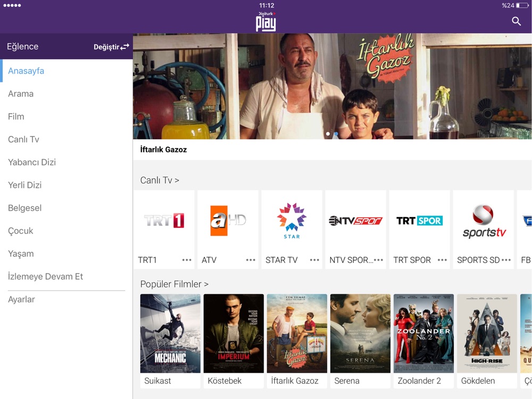This screenshot has width=532, height=399.
Task: Tap the 11:12 clock in status bar
Action: click(x=267, y=5)
